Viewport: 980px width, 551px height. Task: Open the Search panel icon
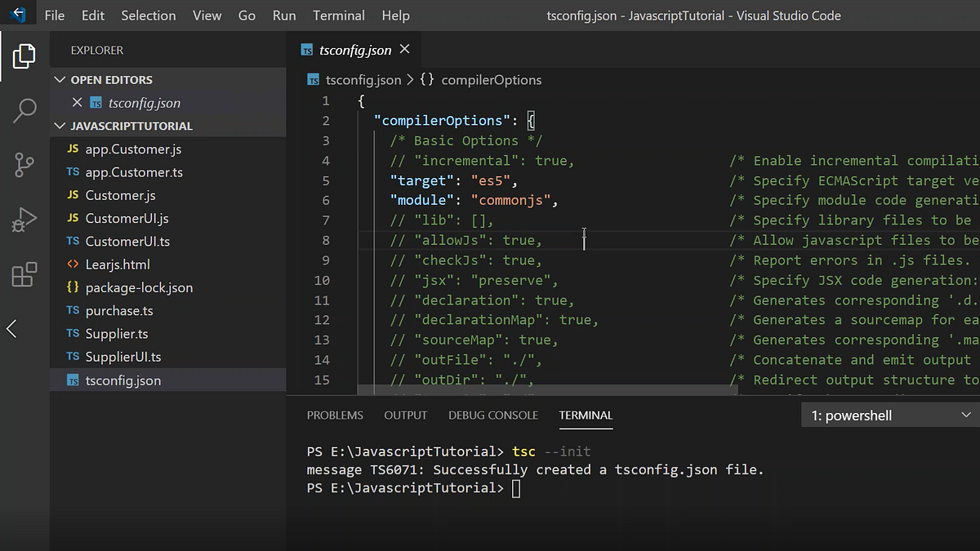point(24,110)
